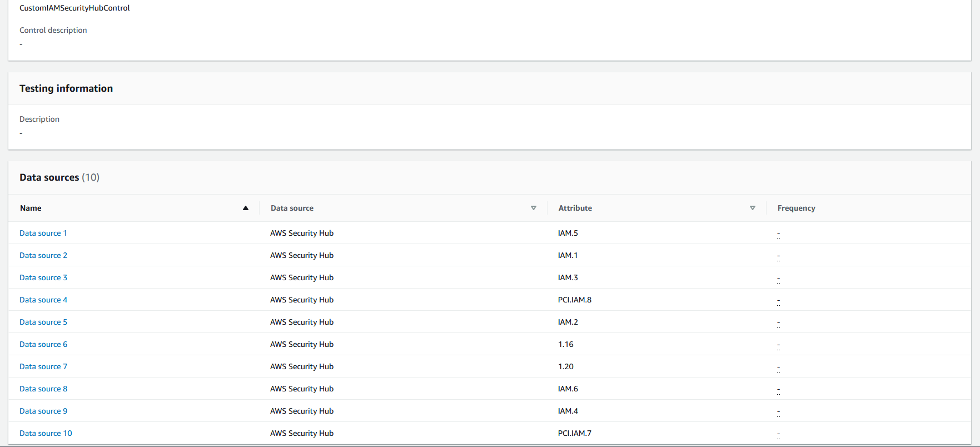Click frequency dash in Data source 6 row
Screen dimensions: 980x447
tap(779, 346)
